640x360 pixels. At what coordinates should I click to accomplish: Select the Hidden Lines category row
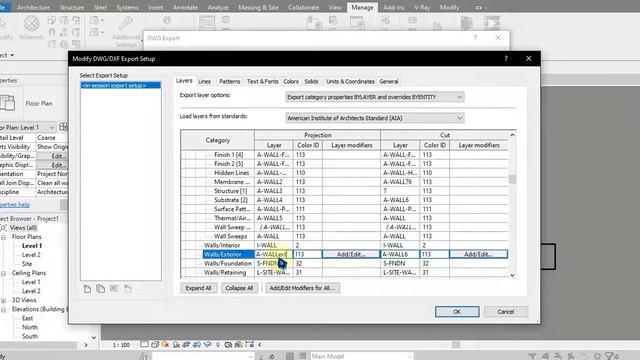coord(231,173)
